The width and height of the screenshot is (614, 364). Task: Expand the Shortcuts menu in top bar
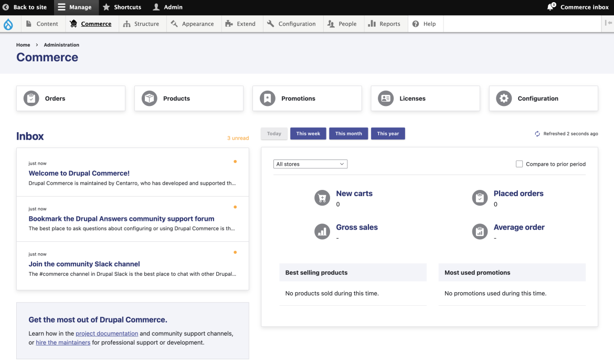122,7
